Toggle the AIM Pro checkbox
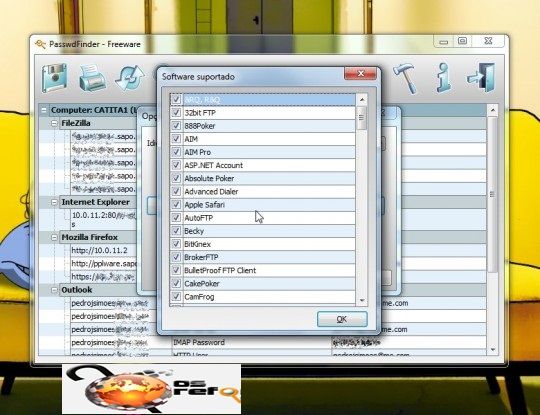This screenshot has height=415, width=540. [x=176, y=152]
